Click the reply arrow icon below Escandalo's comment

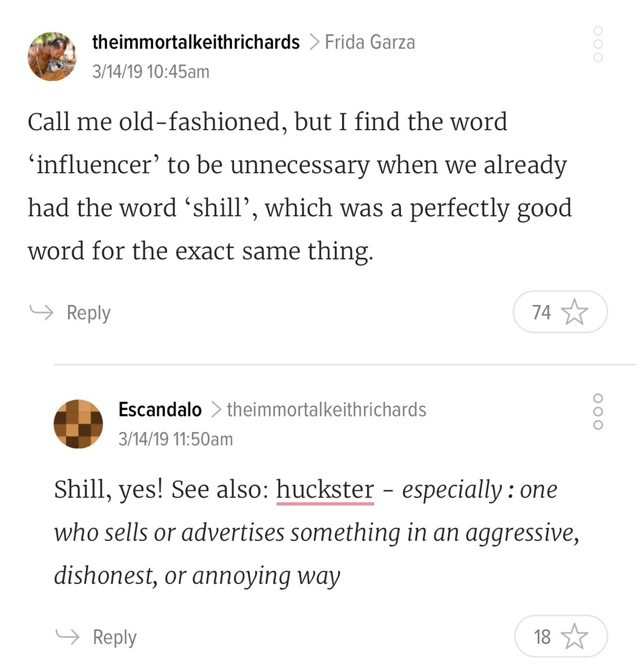pyautogui.click(x=67, y=636)
